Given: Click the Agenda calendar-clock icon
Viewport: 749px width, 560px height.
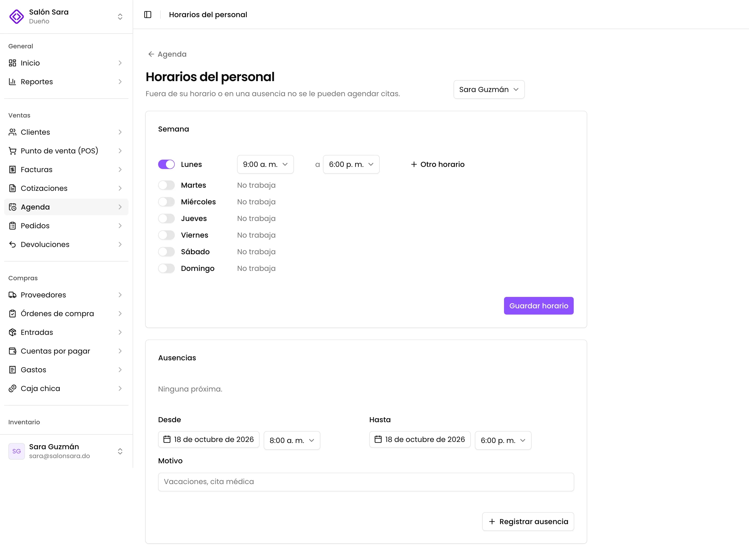Looking at the screenshot, I should [12, 207].
